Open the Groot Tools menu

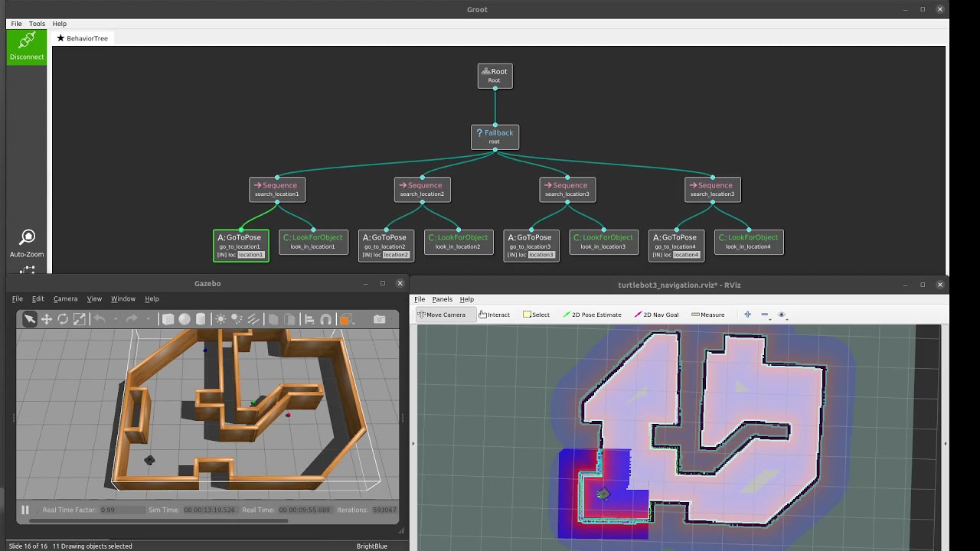click(x=37, y=24)
